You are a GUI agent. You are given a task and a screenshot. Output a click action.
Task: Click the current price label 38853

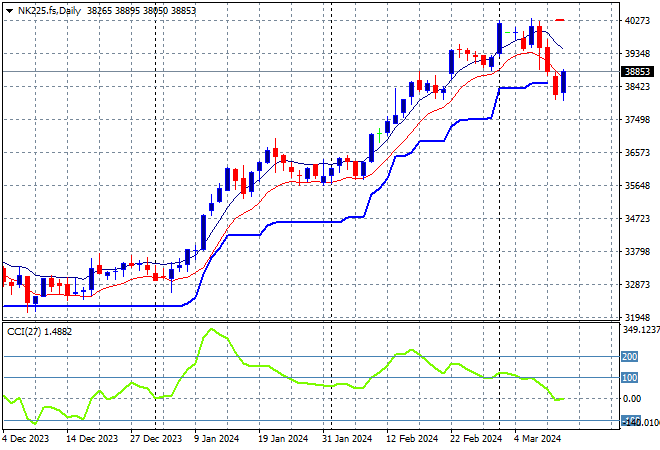pos(637,72)
